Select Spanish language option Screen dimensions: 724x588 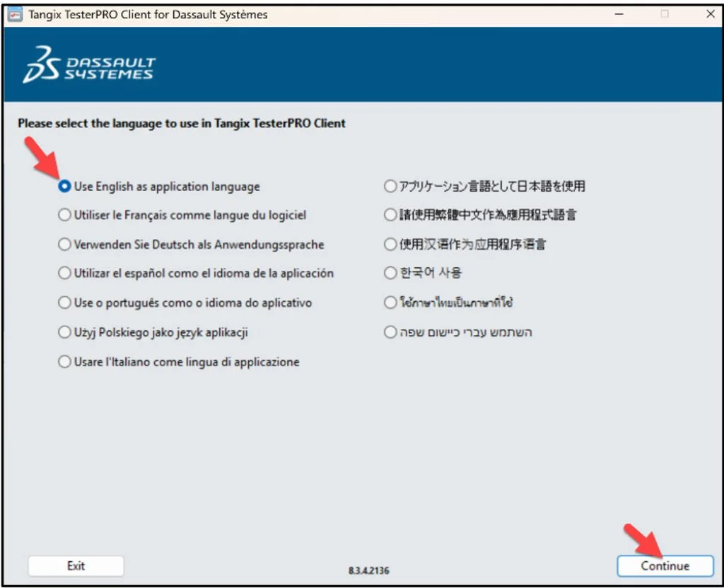tap(64, 273)
